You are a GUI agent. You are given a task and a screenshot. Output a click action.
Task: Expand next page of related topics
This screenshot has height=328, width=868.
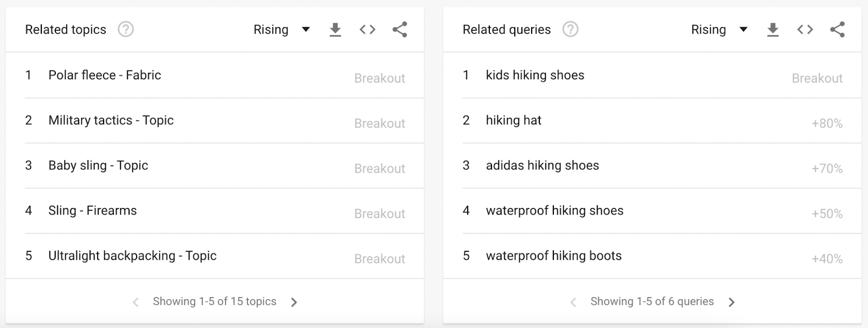point(294,301)
